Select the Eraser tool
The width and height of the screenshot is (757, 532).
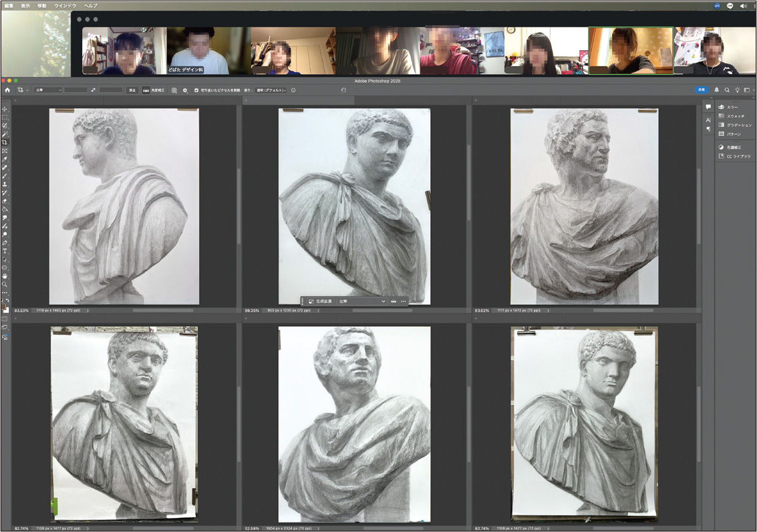pyautogui.click(x=5, y=201)
